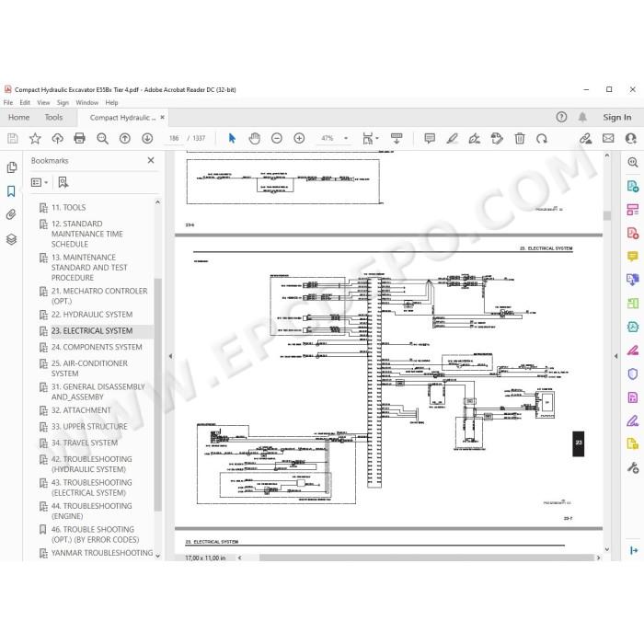
Task: Open bookmarks options dropdown
Action: [40, 182]
